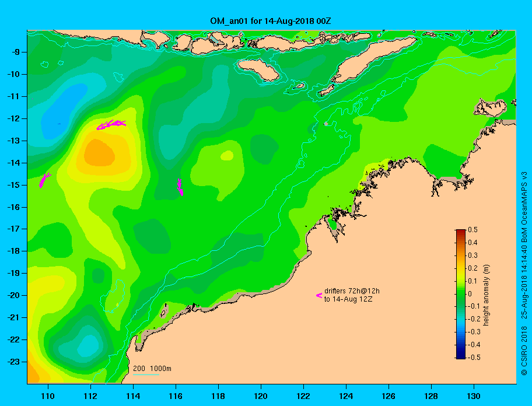Click the 'height anomaly (m)' color bar label
This screenshot has width=532, height=406.
tap(486, 295)
